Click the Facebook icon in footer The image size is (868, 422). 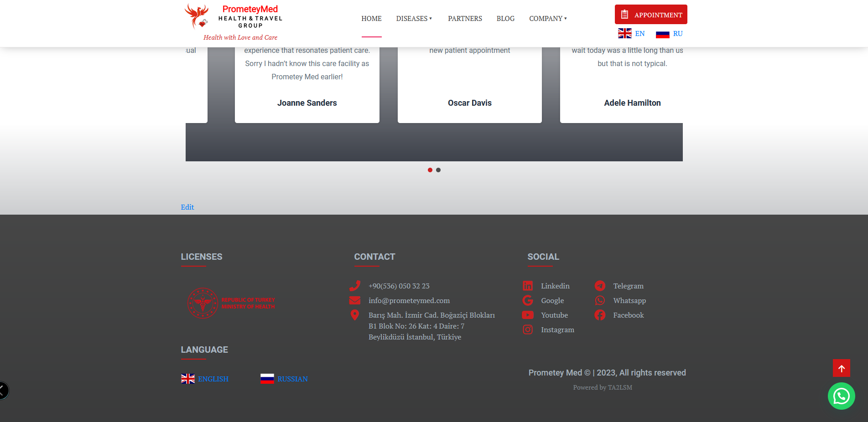click(x=600, y=315)
